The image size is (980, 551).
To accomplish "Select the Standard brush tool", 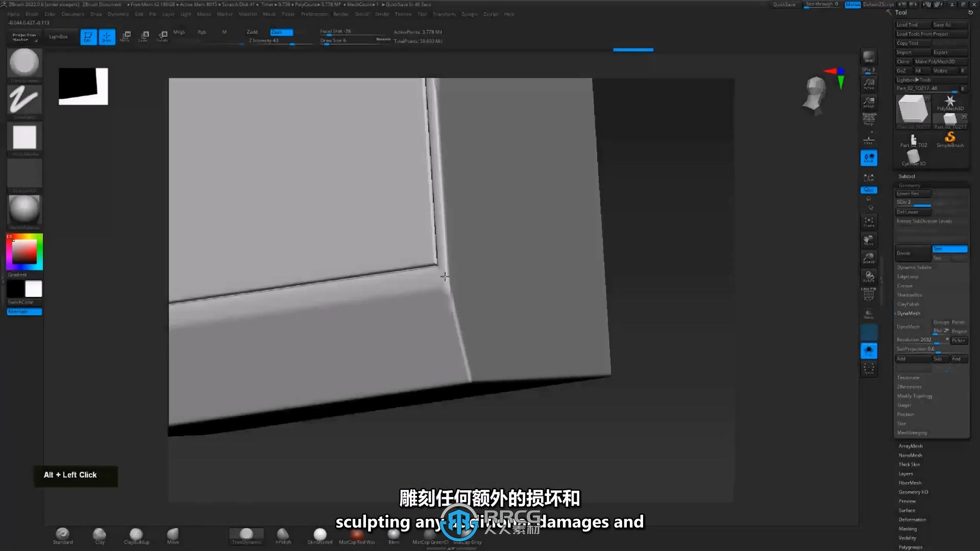I will tap(63, 534).
